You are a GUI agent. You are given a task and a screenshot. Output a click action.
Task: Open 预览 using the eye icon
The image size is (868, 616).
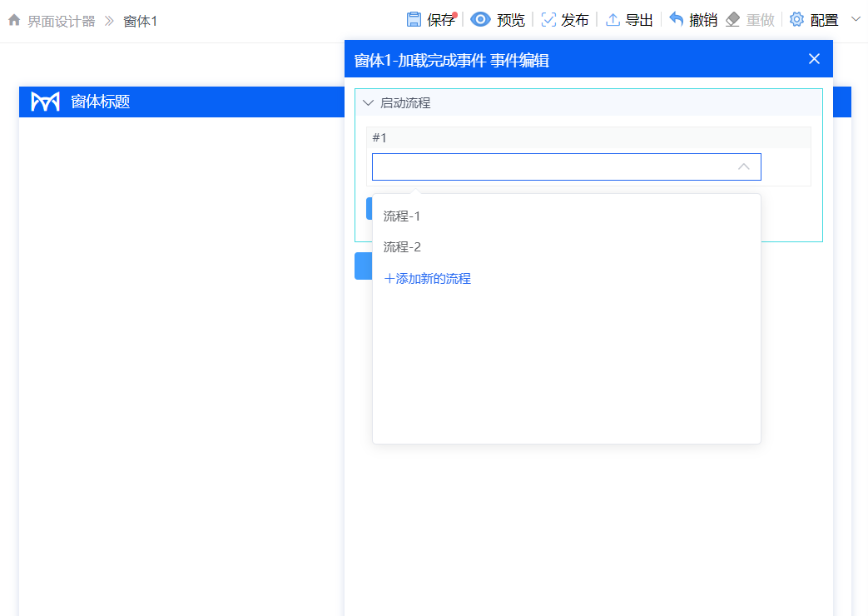point(480,20)
